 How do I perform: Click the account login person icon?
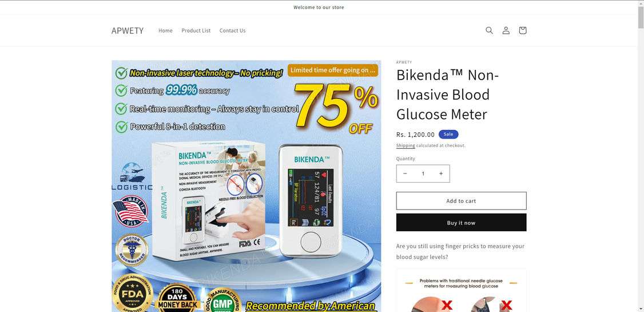click(x=506, y=30)
